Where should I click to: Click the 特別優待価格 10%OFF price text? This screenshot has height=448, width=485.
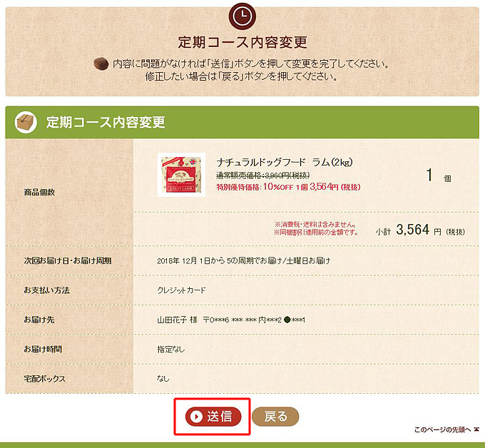click(288, 187)
